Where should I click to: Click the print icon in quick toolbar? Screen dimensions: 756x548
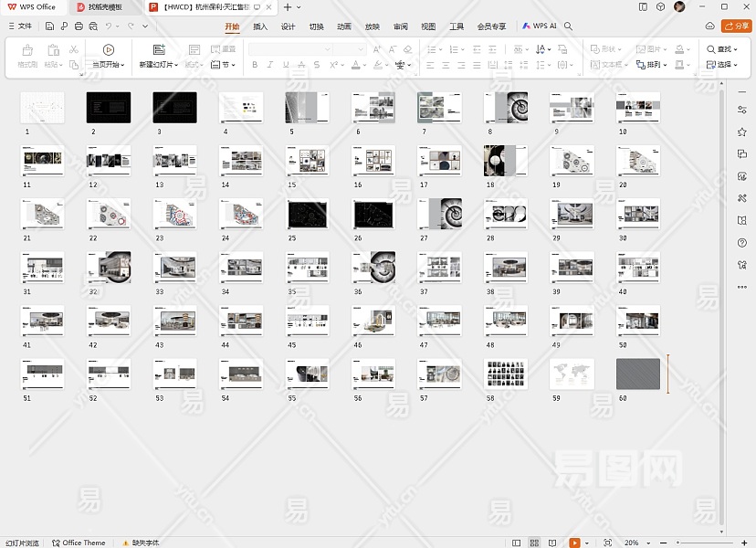79,26
